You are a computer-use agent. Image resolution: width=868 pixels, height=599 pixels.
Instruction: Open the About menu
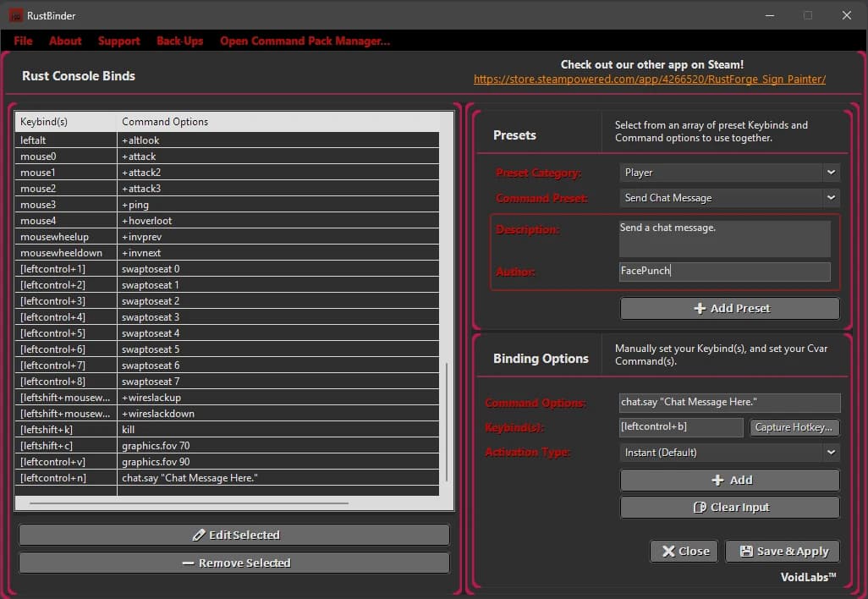click(65, 41)
